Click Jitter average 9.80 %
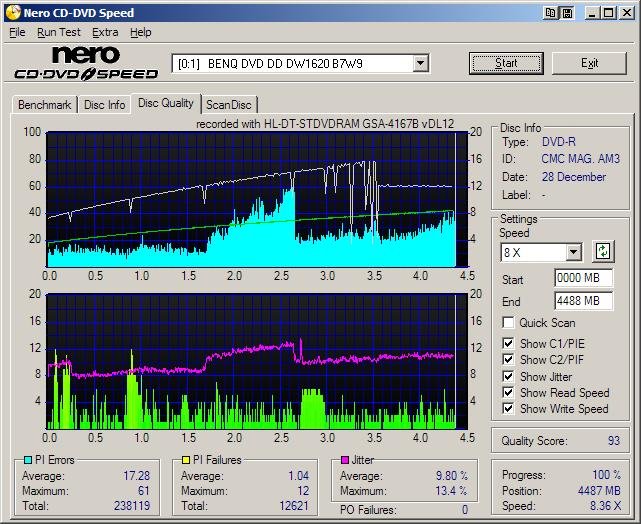The height and width of the screenshot is (524, 641). (x=451, y=476)
